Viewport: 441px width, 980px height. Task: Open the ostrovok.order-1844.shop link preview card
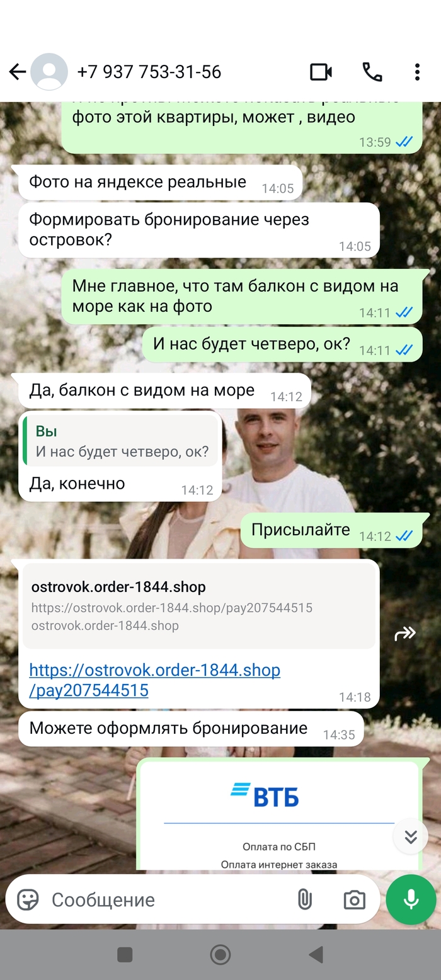(x=199, y=606)
